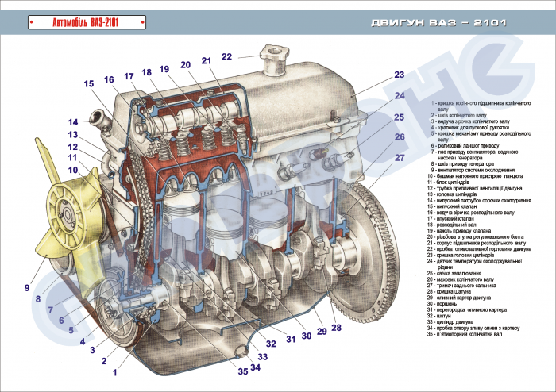Click the number 23 callout label

pos(399,75)
